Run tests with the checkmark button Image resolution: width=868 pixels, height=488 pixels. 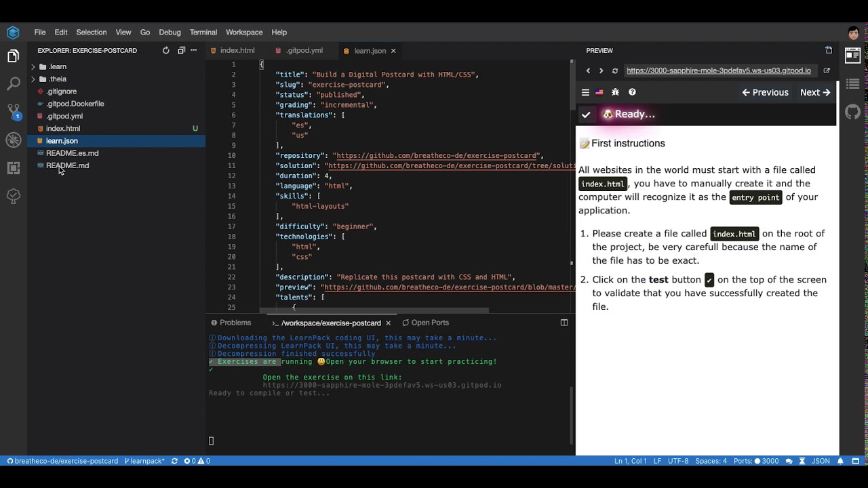586,115
